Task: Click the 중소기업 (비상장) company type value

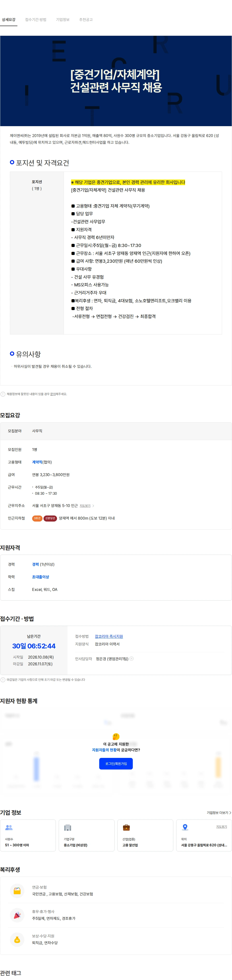Action: coord(75,845)
